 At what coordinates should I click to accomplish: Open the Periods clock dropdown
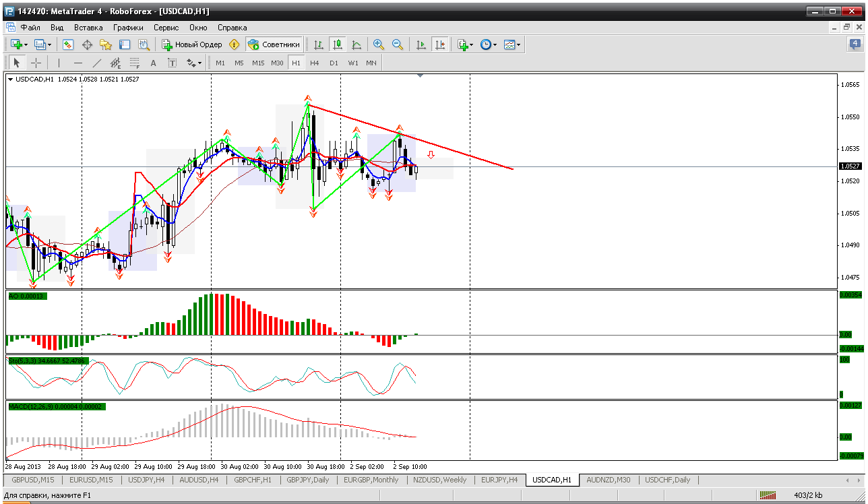(x=495, y=45)
